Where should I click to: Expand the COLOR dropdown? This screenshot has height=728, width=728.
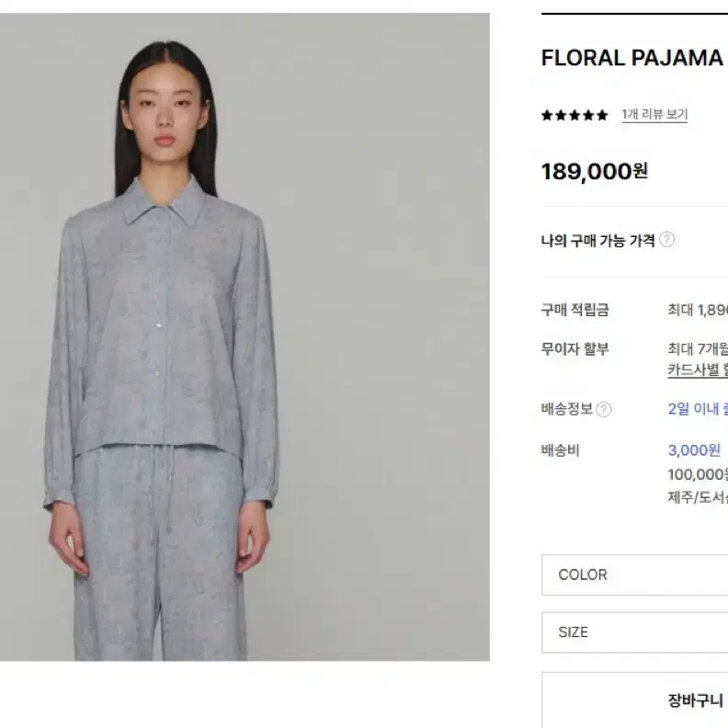pos(634,574)
